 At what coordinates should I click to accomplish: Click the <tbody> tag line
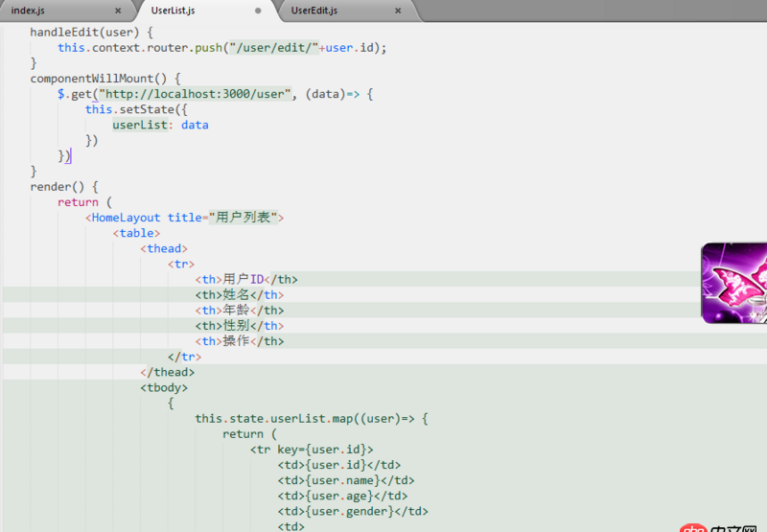pos(164,388)
